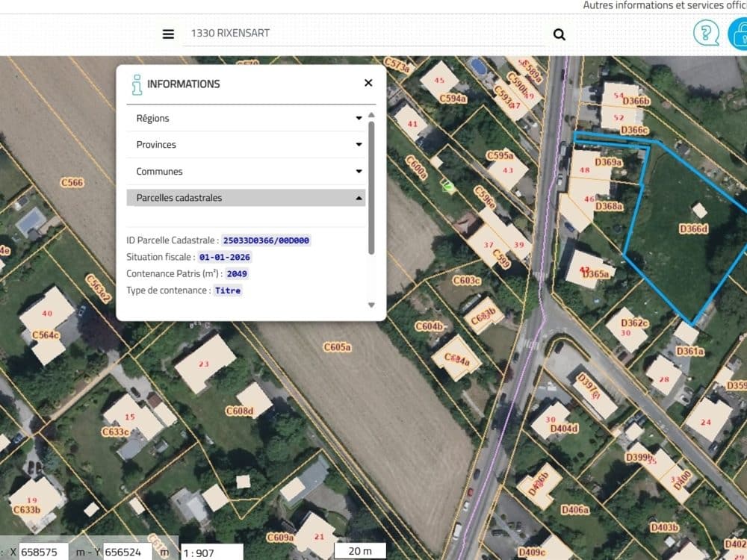Open the hamburger menu
Viewport: 747px width, 560px height.
[x=168, y=34]
